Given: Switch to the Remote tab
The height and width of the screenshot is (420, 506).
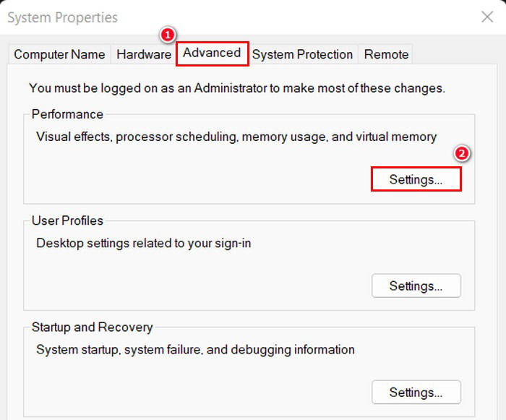Looking at the screenshot, I should pos(386,54).
